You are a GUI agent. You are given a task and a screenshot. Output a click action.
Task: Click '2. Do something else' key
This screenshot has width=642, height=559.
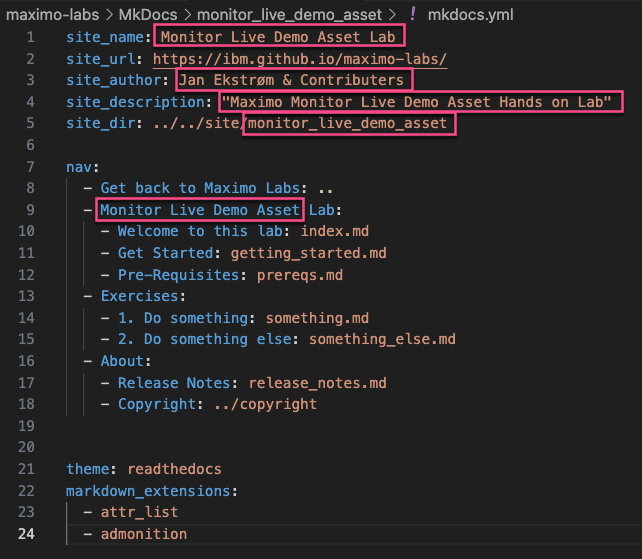[204, 339]
